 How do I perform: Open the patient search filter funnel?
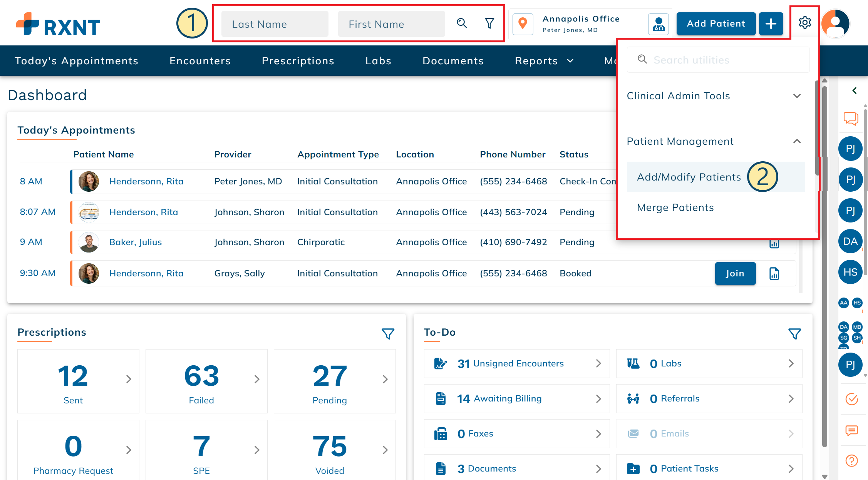pyautogui.click(x=489, y=23)
